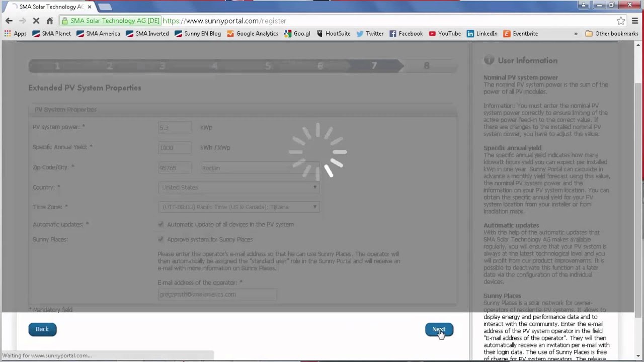The height and width of the screenshot is (362, 644).
Task: Open the Twitter bookmark
Action: 370,34
